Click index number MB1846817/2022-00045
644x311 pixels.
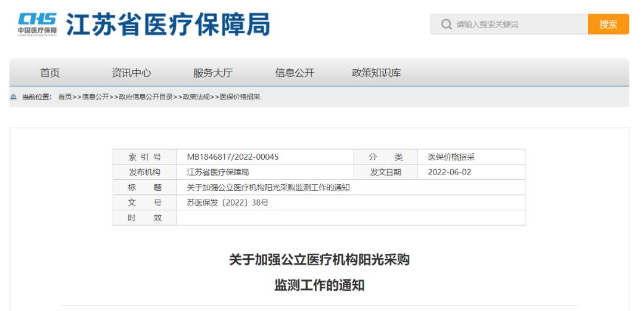coord(233,157)
